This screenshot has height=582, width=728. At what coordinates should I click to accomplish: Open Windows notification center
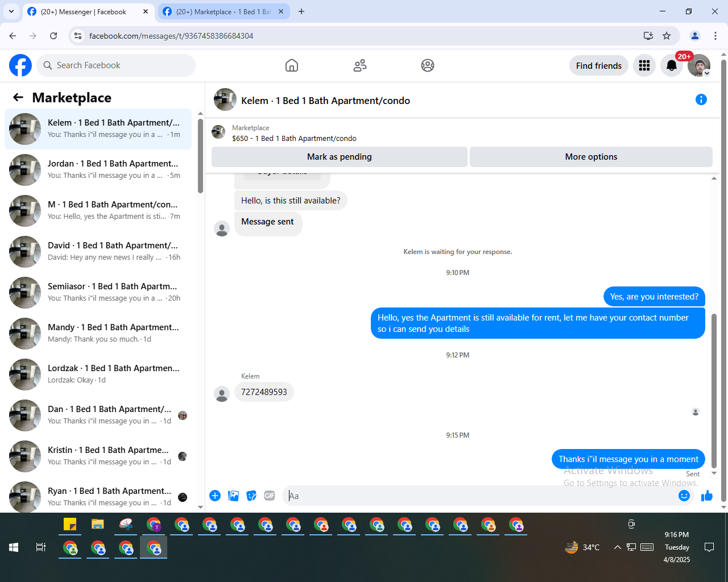[709, 547]
